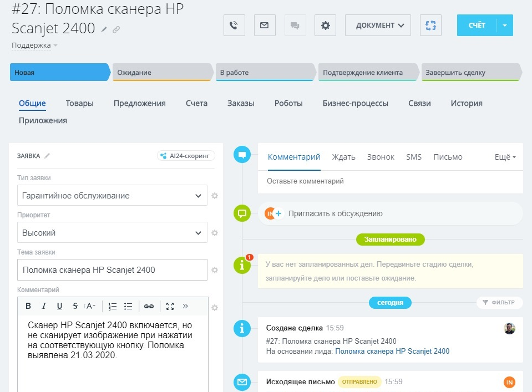Open Приложения tab
The height and width of the screenshot is (392, 532).
click(43, 121)
